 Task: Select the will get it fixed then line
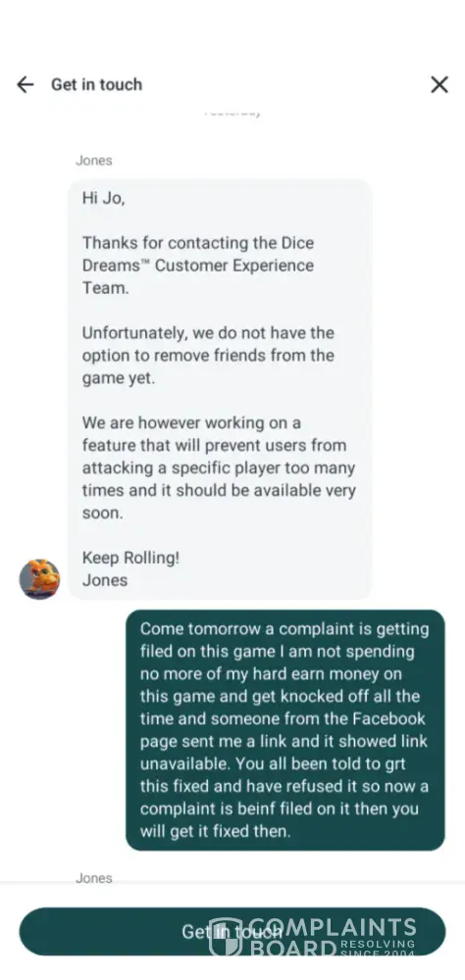pos(215,831)
